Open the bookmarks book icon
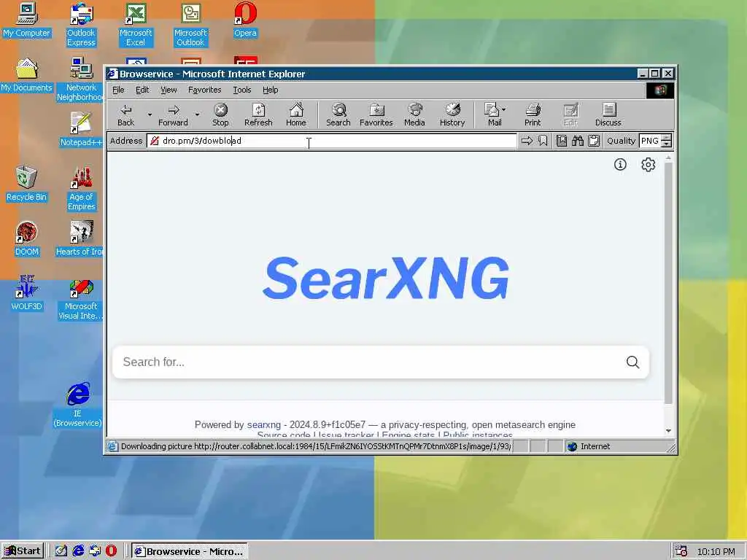747x560 pixels. pos(562,141)
